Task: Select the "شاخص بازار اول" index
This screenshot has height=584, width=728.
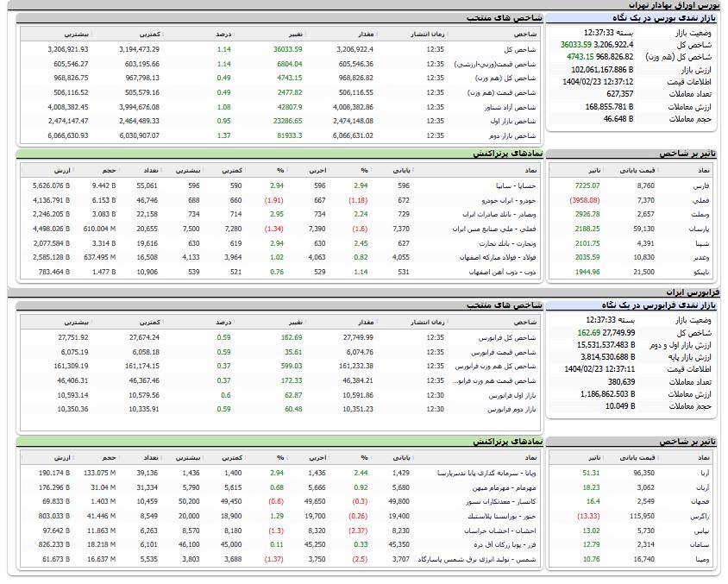Action: point(513,121)
